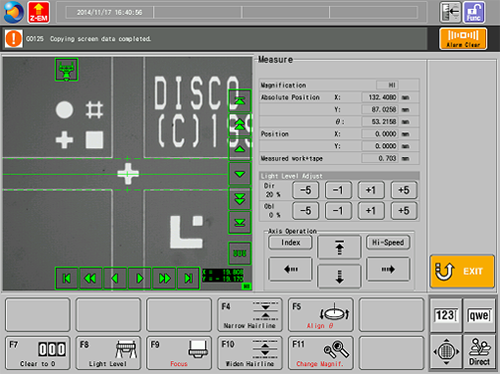Click Absolute Position X value field
Screen dimensions: 500x374
pos(380,97)
